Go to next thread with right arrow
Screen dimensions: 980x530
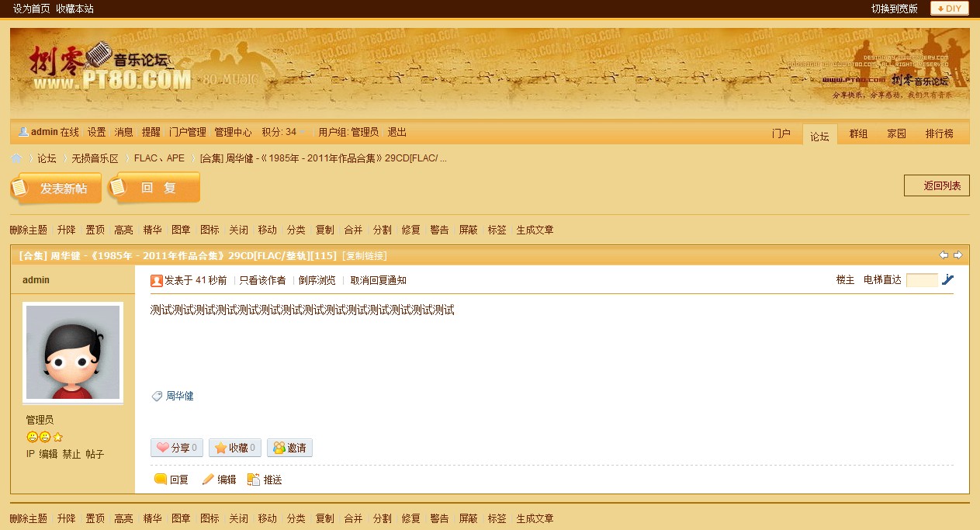pos(958,255)
